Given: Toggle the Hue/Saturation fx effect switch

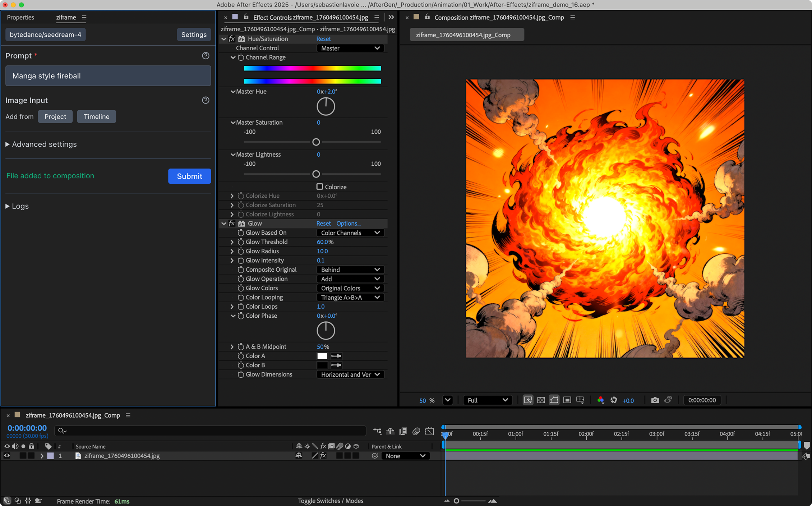Looking at the screenshot, I should click(232, 39).
